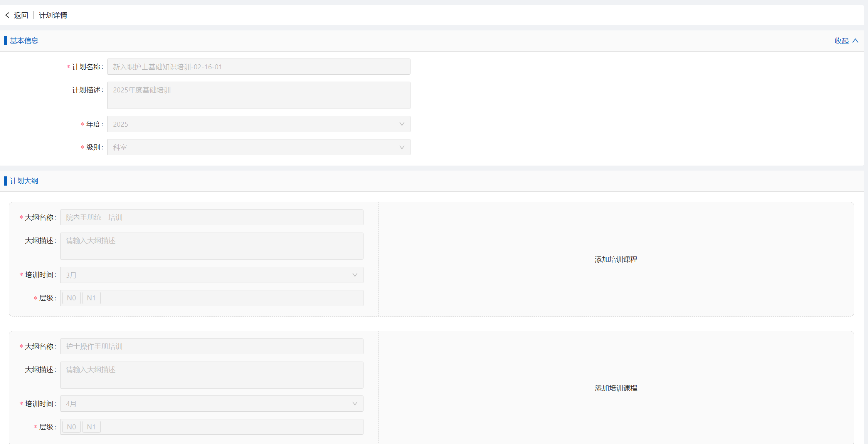Click the 计划描述 text area
Viewport: 868px width, 444px height.
click(258, 95)
